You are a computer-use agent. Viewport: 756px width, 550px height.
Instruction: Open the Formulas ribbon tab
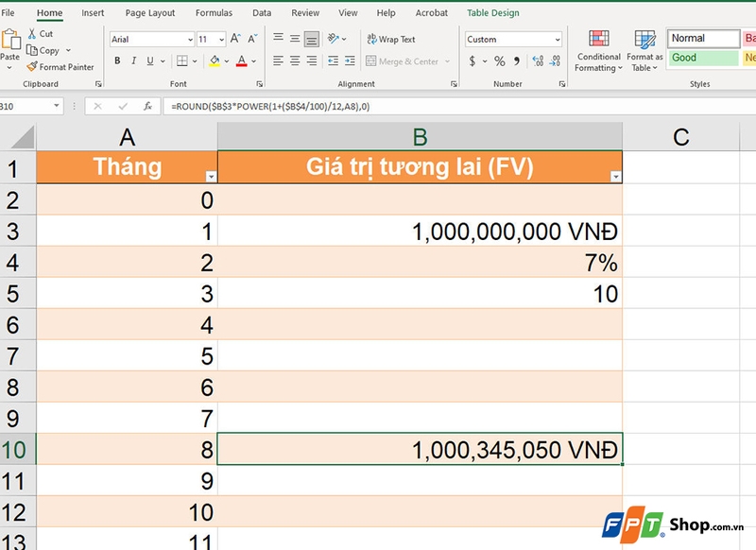214,13
